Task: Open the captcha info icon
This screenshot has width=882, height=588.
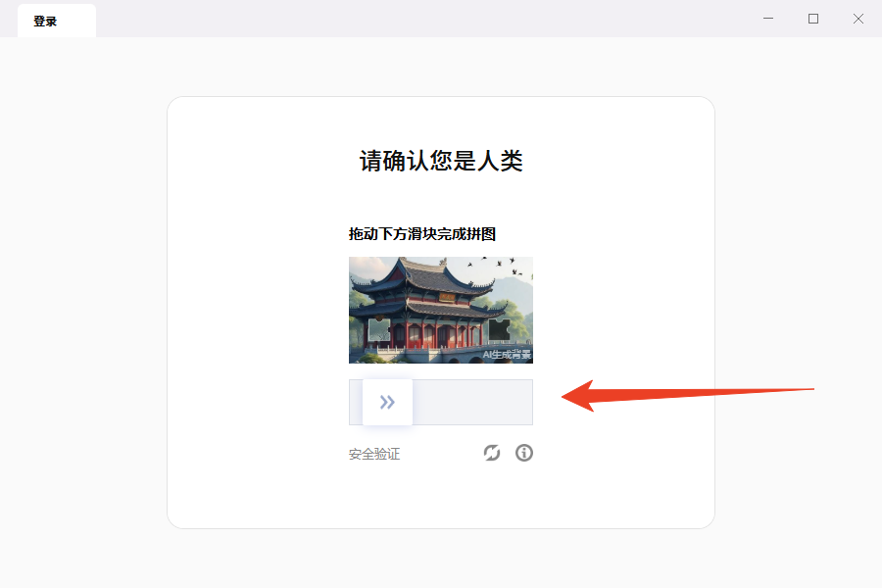Action: click(524, 453)
